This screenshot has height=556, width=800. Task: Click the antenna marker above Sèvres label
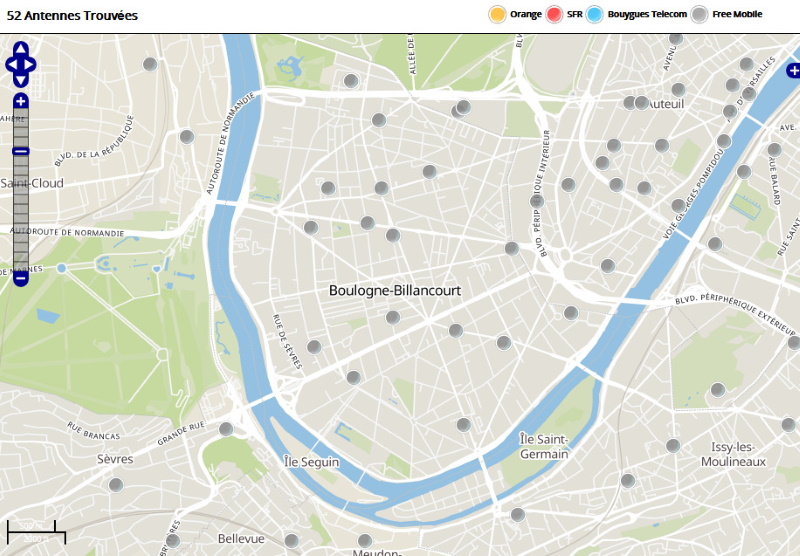coord(226,429)
